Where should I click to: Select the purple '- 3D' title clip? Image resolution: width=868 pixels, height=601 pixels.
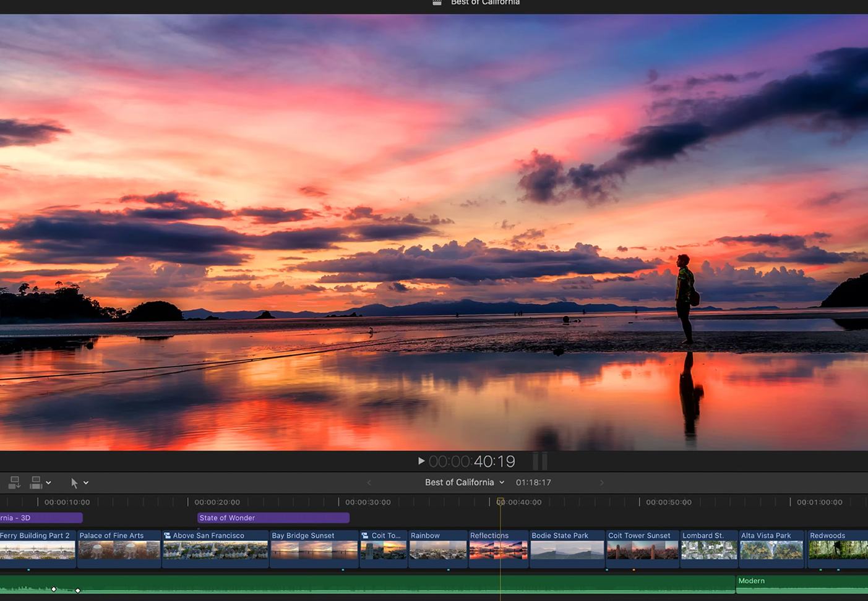(41, 518)
